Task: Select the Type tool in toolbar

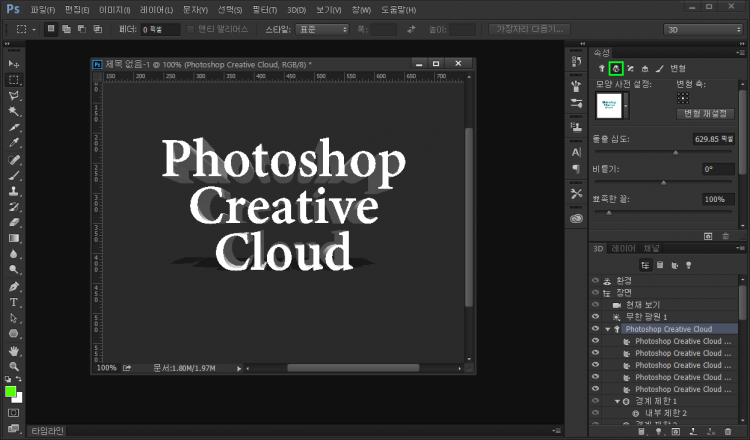Action: [x=14, y=301]
